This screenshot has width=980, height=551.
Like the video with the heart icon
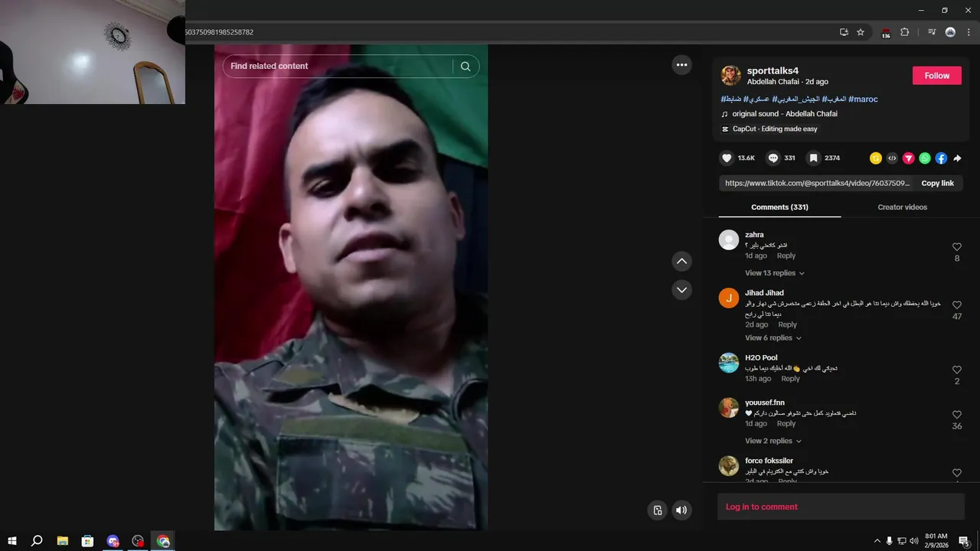(727, 158)
